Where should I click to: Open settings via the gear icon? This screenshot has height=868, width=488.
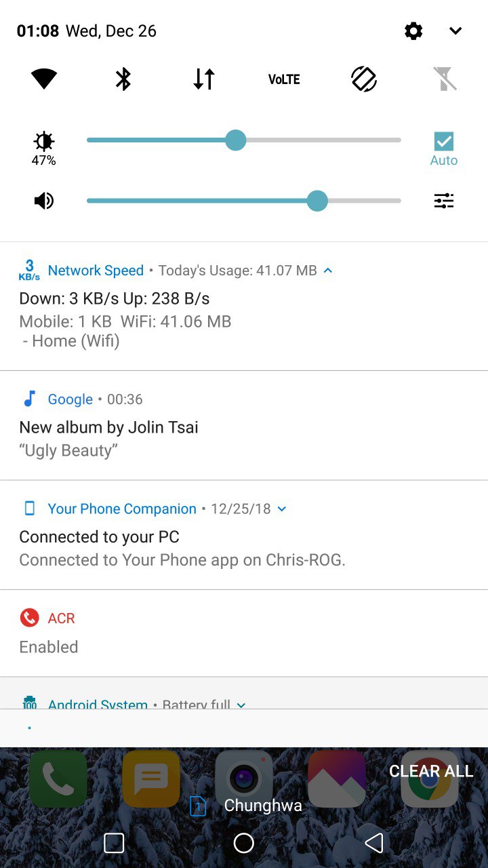coord(413,31)
